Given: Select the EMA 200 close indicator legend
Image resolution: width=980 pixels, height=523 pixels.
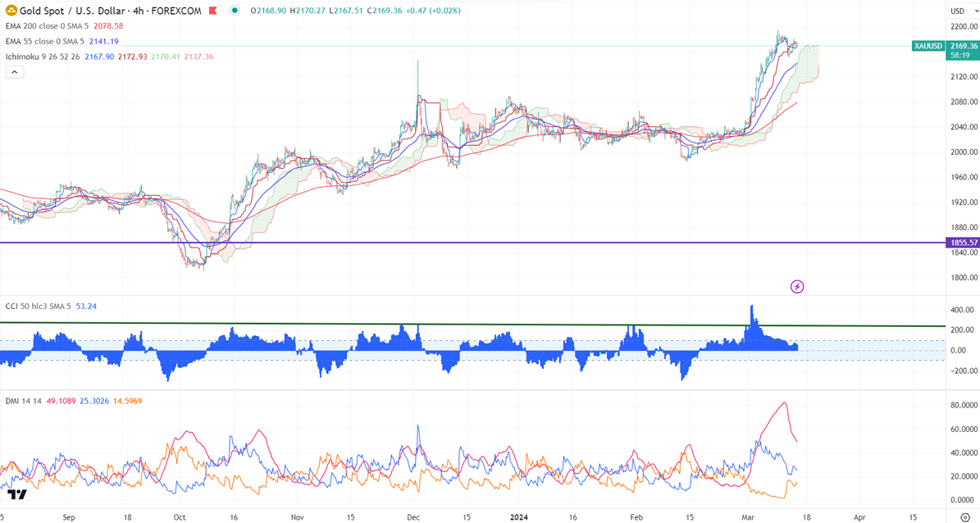Looking at the screenshot, I should (x=47, y=26).
